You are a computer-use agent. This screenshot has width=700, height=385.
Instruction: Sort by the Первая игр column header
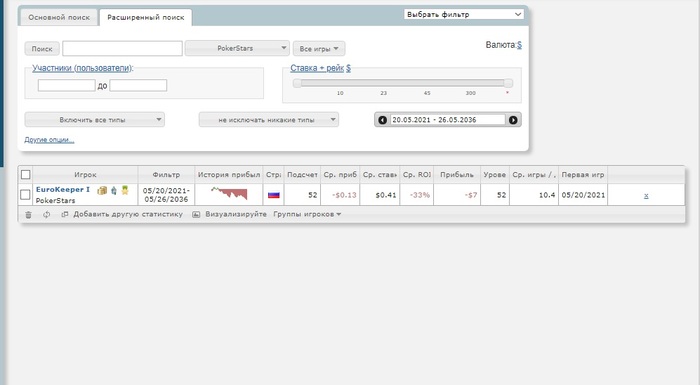pyautogui.click(x=583, y=175)
